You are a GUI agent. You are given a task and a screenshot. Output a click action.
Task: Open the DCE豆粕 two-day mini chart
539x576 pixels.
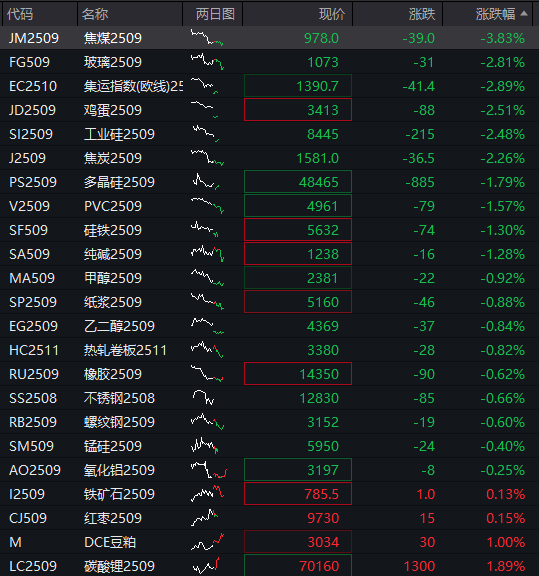[207, 541]
